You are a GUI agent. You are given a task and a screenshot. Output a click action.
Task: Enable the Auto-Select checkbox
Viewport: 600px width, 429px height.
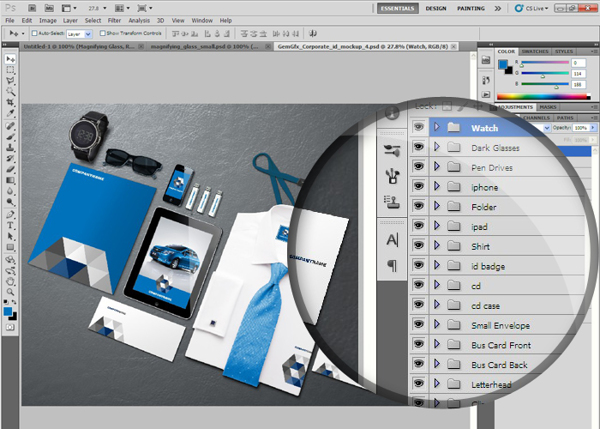coord(34,33)
